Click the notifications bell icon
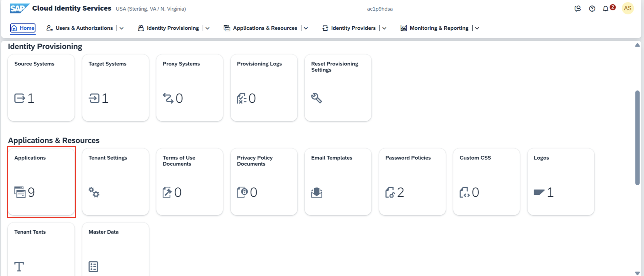Image resolution: width=644 pixels, height=276 pixels. point(605,9)
